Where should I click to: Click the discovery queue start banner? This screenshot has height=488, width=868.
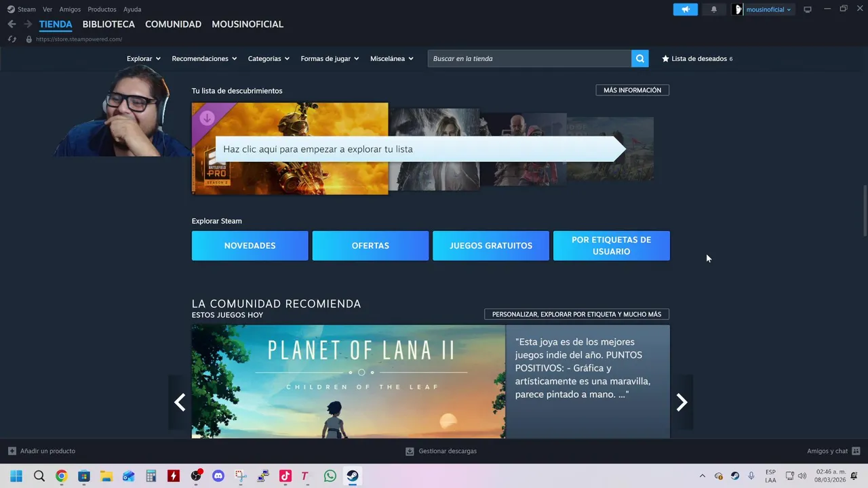click(420, 149)
